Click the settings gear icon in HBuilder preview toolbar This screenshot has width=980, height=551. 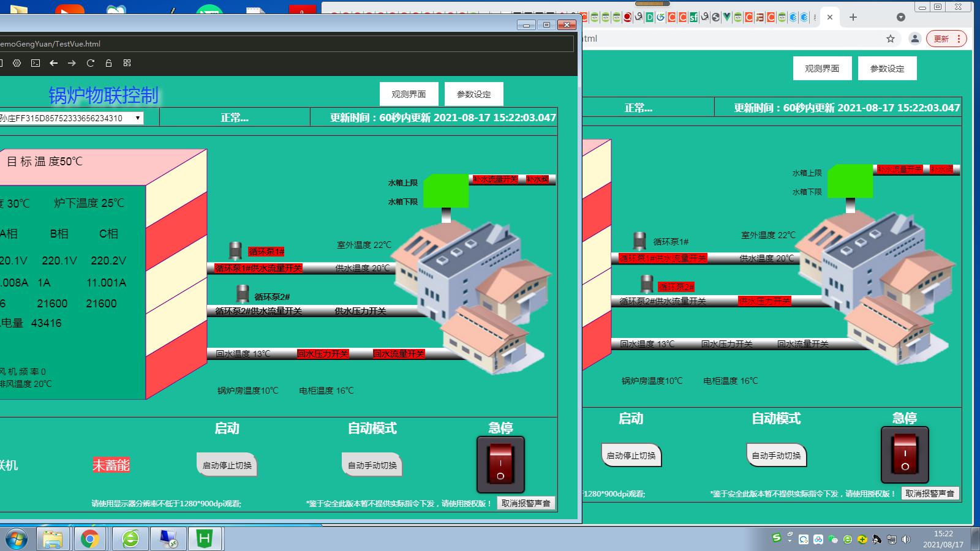click(17, 63)
